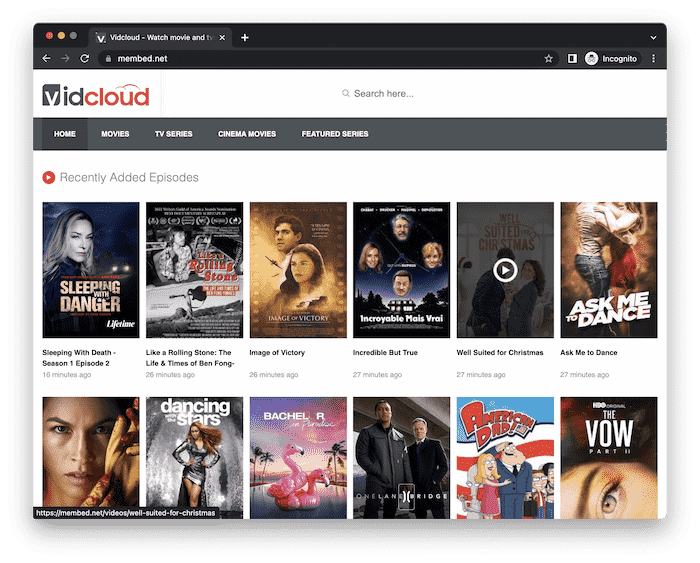Play Well Suited for Christmas via play overlay
This screenshot has height=563, width=700.
pos(505,270)
